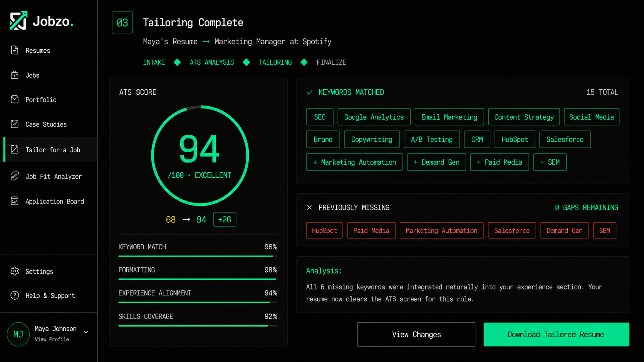The width and height of the screenshot is (644, 362).
Task: Select the INTAKE step
Action: pos(154,62)
